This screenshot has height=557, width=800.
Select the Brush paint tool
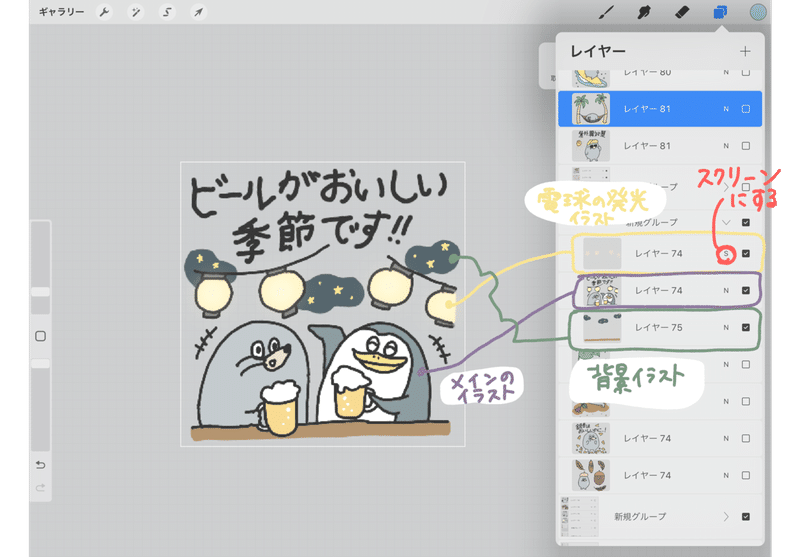coord(606,12)
